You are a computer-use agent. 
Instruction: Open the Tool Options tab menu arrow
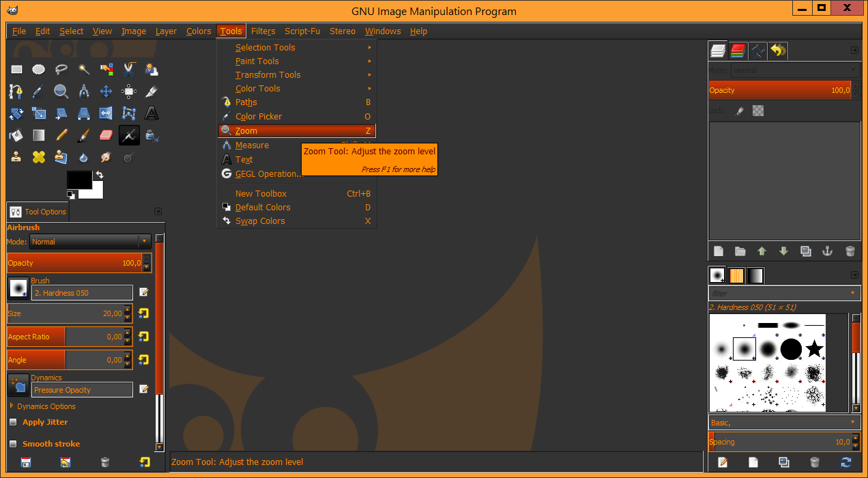coord(158,212)
